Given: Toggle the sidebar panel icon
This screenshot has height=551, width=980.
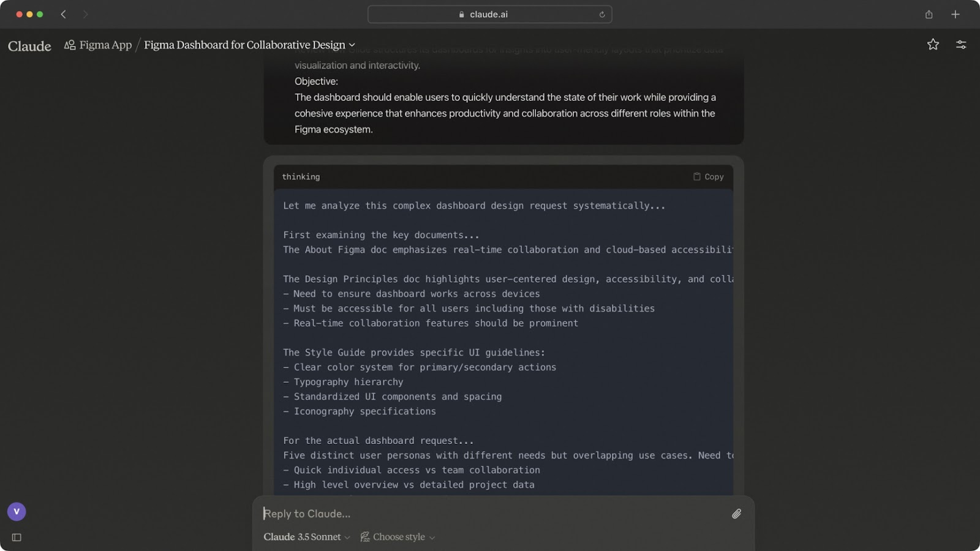Looking at the screenshot, I should click(x=17, y=538).
